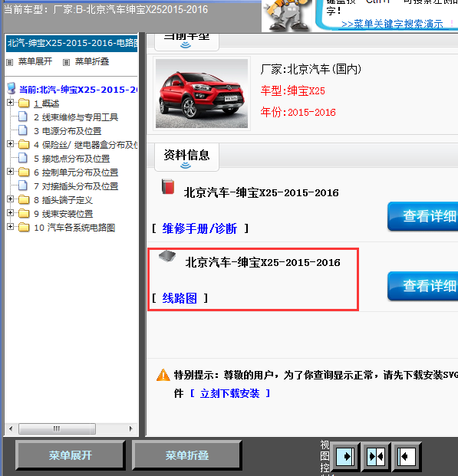Image resolution: width=458 pixels, height=476 pixels.
Task: Click page icon of 7 对接插头分布及位置
Action: pos(23,185)
